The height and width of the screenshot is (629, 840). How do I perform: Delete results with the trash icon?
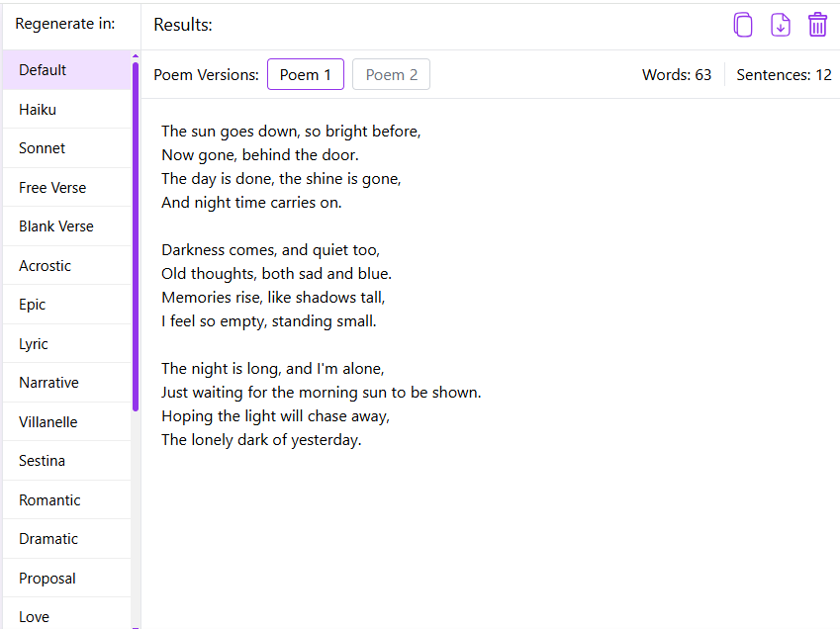pyautogui.click(x=817, y=25)
